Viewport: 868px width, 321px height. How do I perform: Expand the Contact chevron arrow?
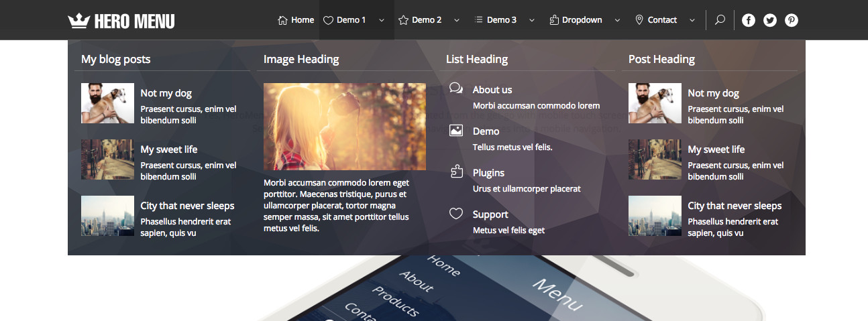point(692,20)
